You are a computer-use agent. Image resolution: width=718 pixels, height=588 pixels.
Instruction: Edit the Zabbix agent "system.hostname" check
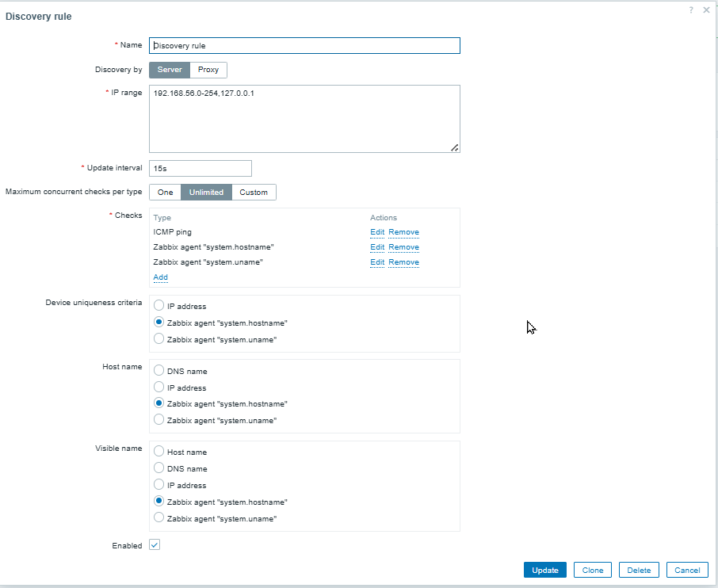pyautogui.click(x=377, y=247)
